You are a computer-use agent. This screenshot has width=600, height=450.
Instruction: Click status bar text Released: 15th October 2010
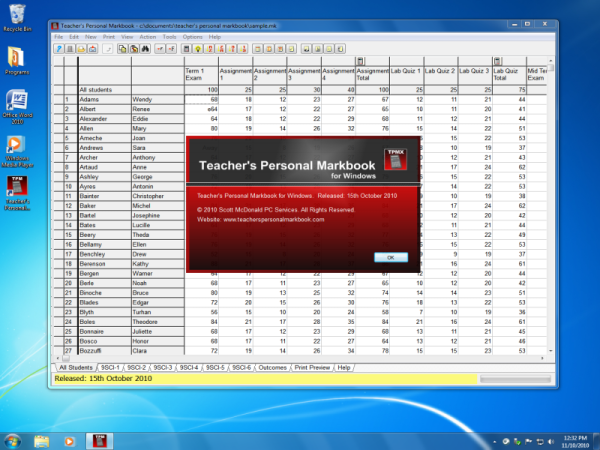(x=103, y=378)
